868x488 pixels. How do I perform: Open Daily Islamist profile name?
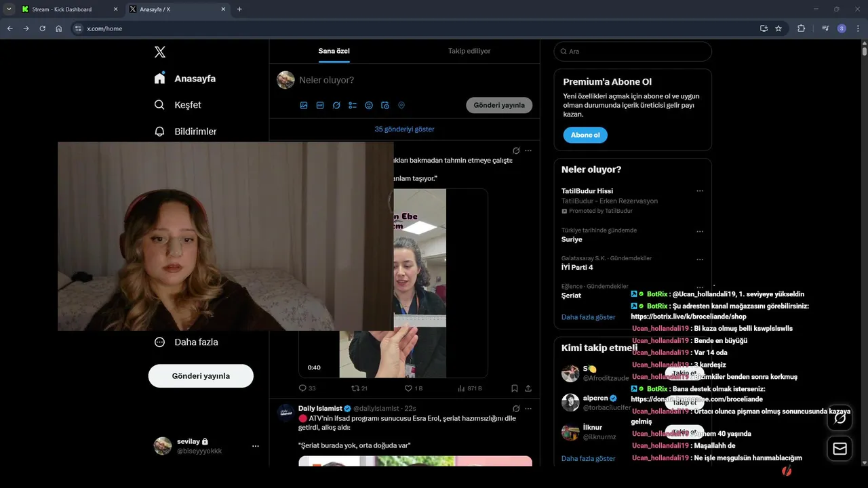pos(320,409)
